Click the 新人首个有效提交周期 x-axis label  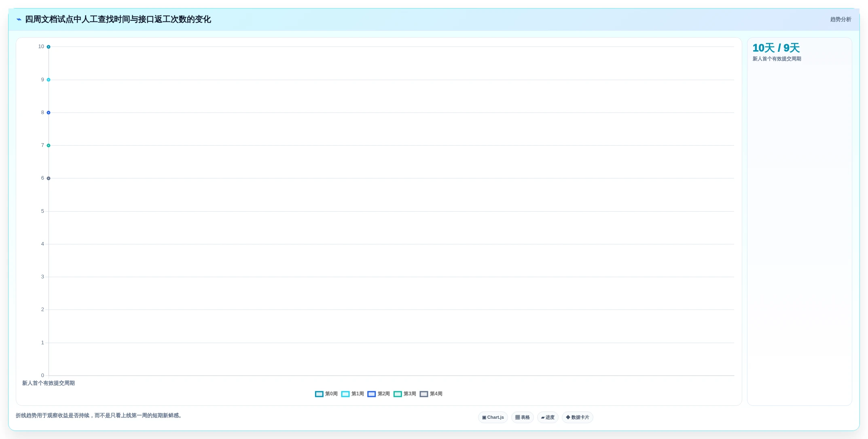coord(49,383)
